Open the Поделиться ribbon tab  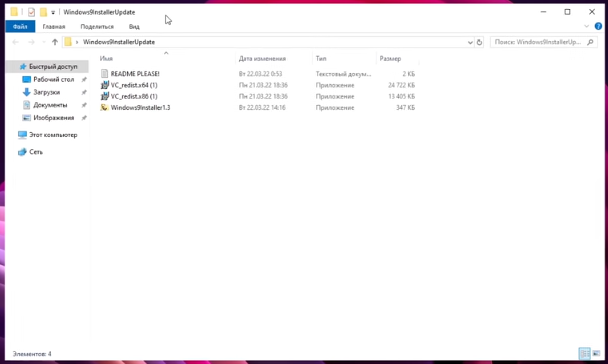coord(97,26)
